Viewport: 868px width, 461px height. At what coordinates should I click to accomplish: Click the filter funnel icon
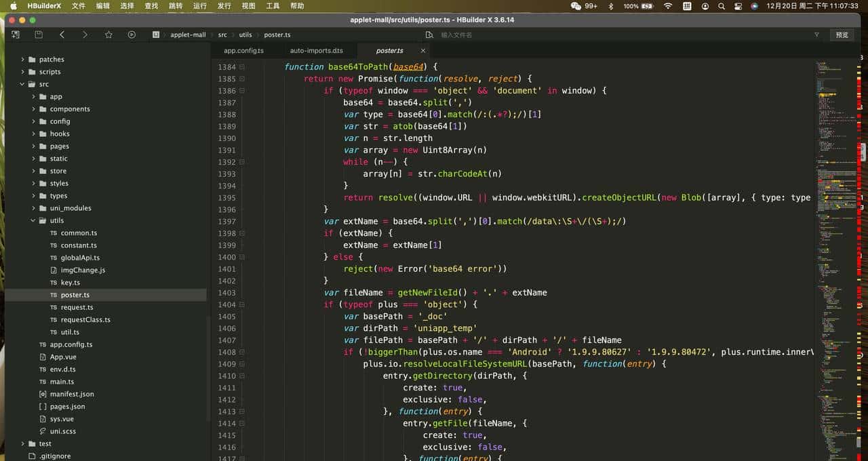tap(816, 35)
